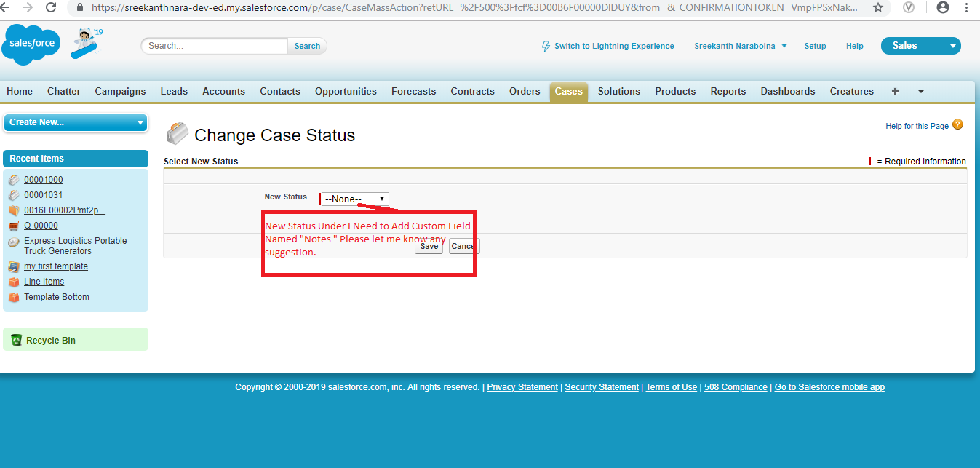Screen dimensions: 980x468
Task: Open the 508 Compliance footer link
Action: 736,387
